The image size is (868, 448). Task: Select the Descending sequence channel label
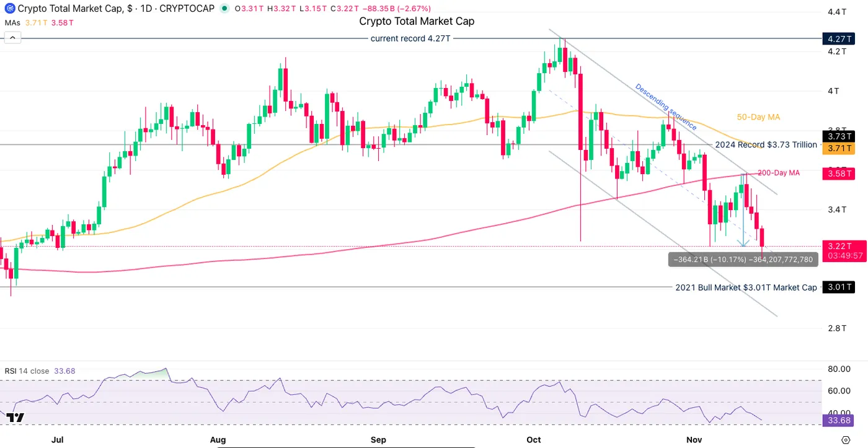point(665,107)
